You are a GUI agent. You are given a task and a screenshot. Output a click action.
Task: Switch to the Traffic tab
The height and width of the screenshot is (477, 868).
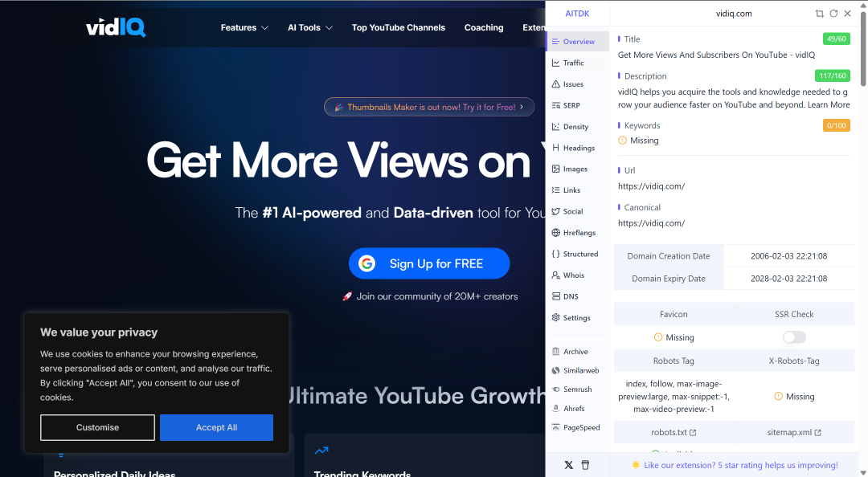tap(577, 63)
